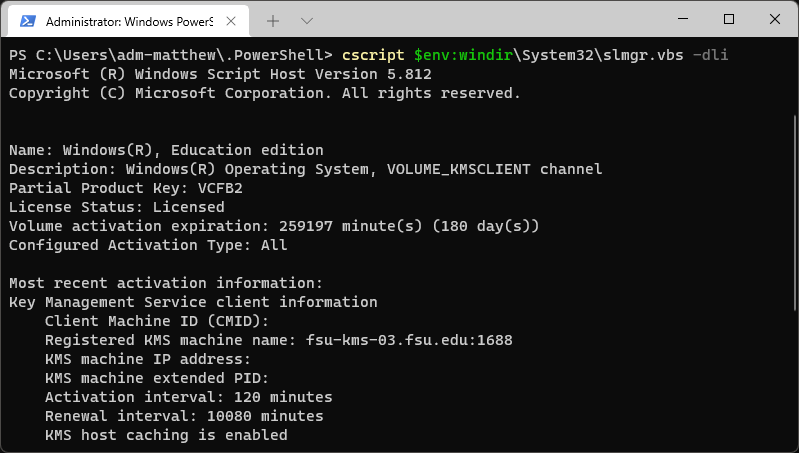
Task: Click the -dli parameter text
Action: click(710, 54)
